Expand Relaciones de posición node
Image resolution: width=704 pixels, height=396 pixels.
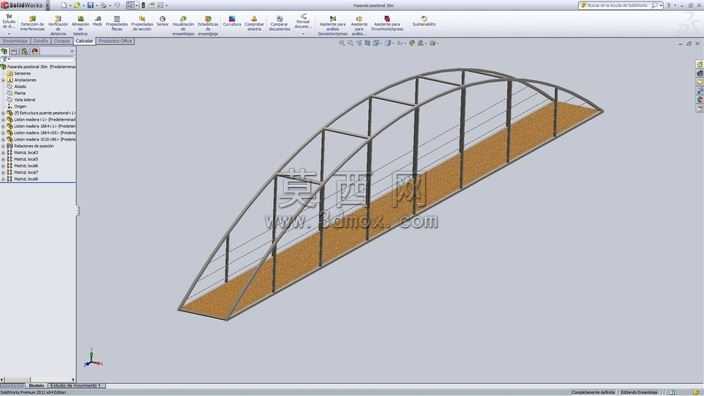[3, 146]
